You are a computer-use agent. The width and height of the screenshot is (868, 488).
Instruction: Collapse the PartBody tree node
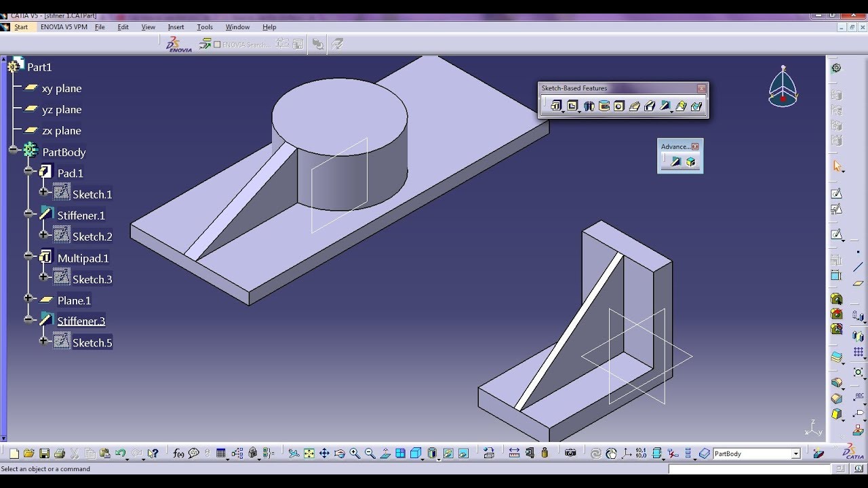click(x=14, y=150)
